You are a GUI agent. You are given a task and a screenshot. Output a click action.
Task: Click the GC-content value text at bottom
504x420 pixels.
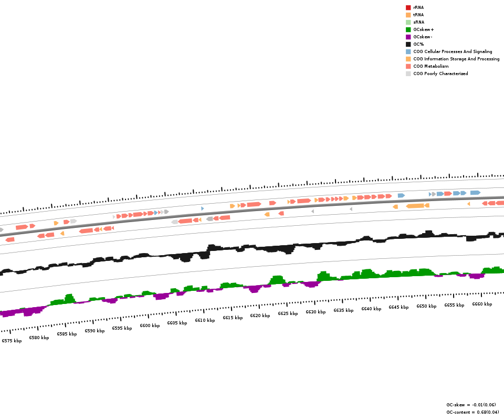472,412
